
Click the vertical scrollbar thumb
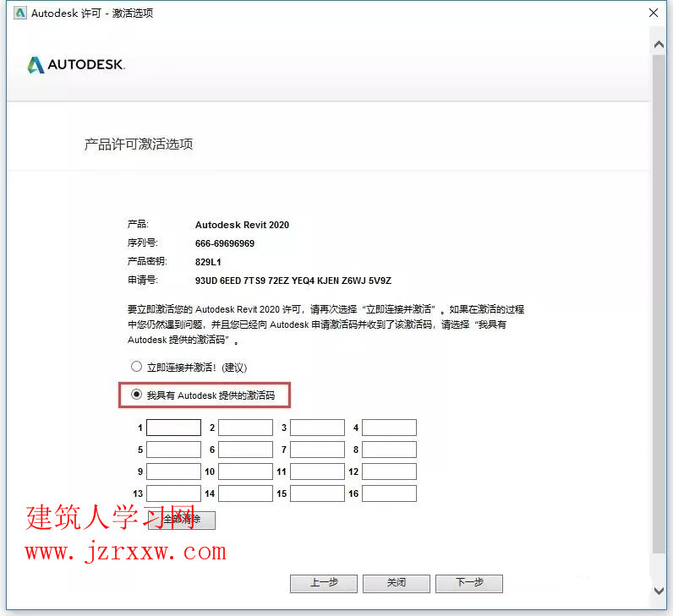659,303
